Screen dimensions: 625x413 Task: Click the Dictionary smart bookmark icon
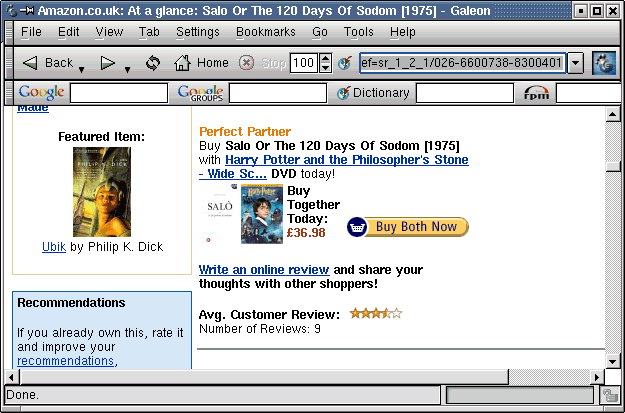[343, 93]
